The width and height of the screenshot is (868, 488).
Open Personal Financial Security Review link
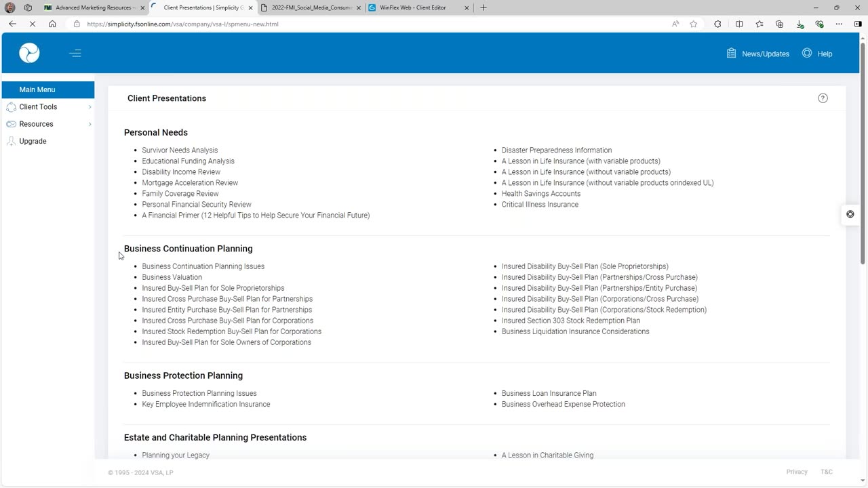(196, 205)
